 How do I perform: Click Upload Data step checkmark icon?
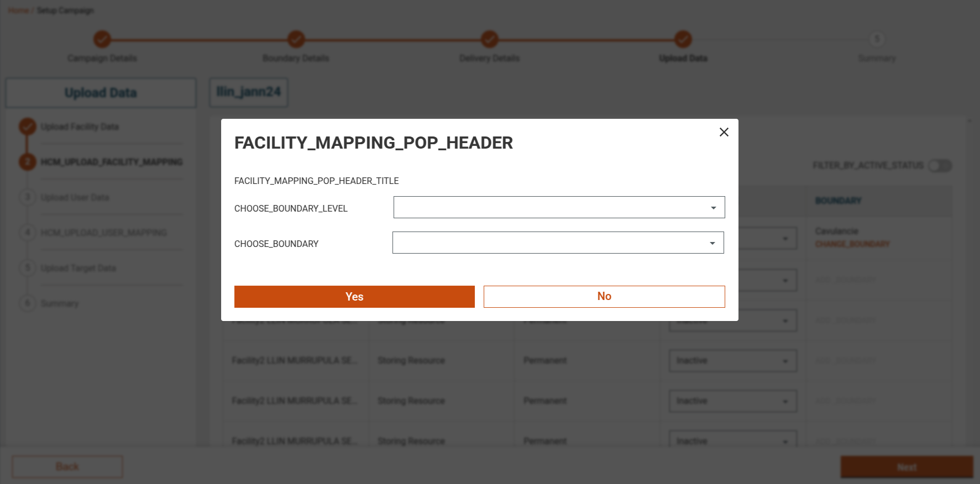[x=683, y=39]
